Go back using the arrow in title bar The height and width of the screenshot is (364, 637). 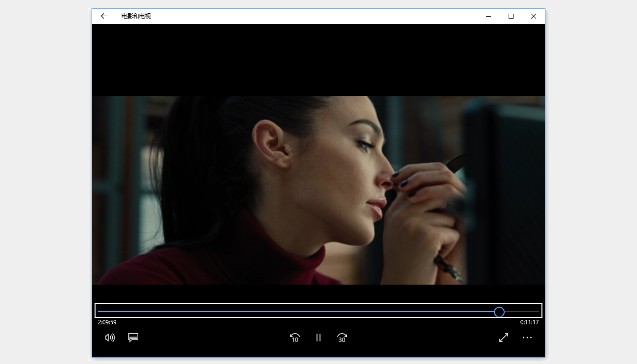[x=104, y=16]
